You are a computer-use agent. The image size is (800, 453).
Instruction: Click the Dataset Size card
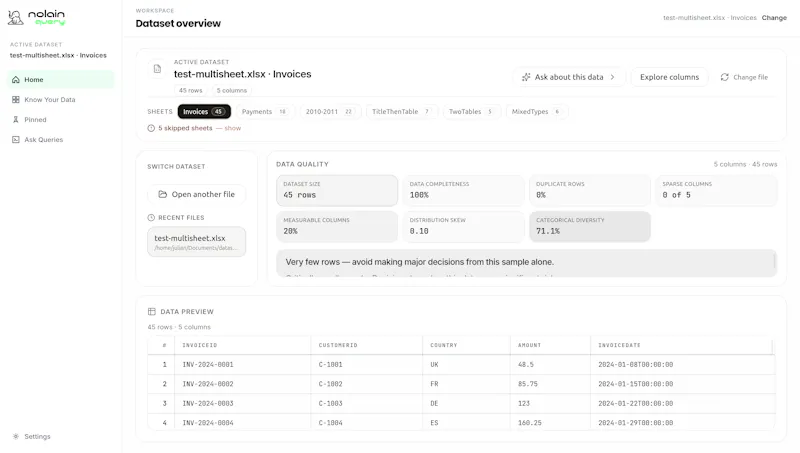337,190
